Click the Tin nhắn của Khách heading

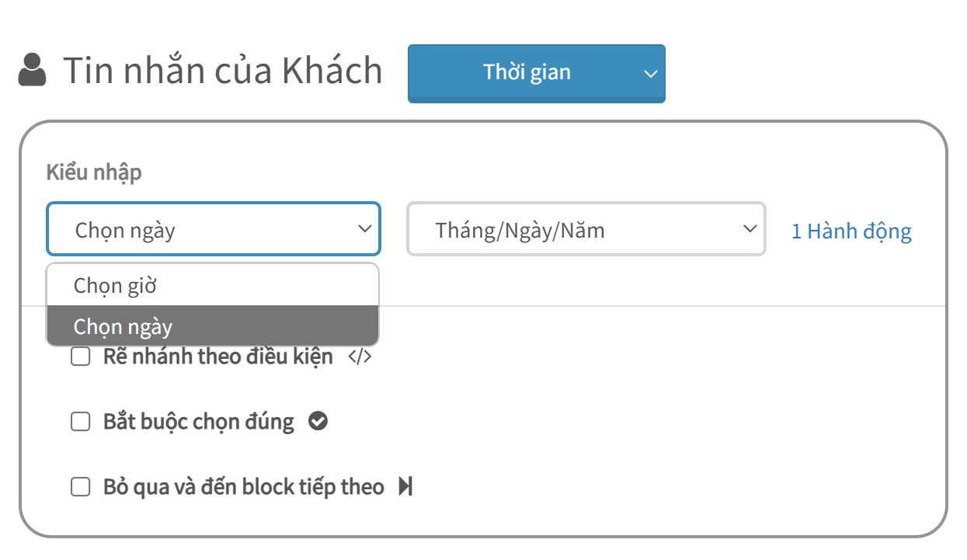point(223,71)
